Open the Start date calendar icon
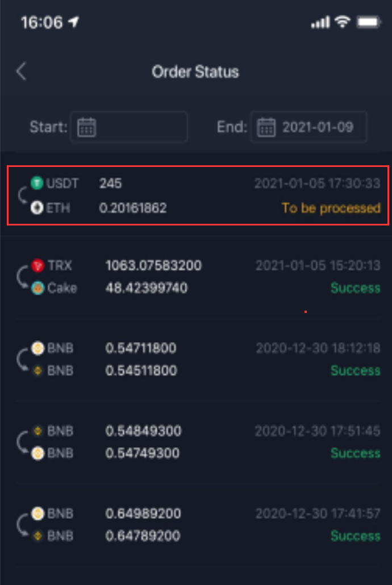 (86, 127)
